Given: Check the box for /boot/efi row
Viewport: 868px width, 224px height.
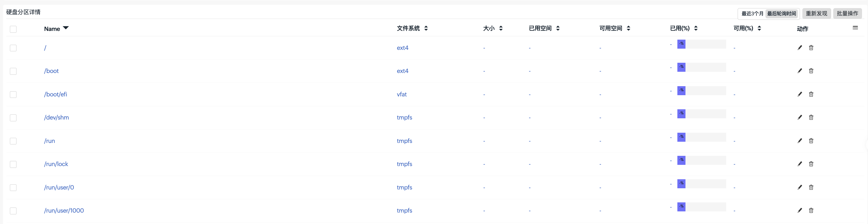Looking at the screenshot, I should 13,95.
